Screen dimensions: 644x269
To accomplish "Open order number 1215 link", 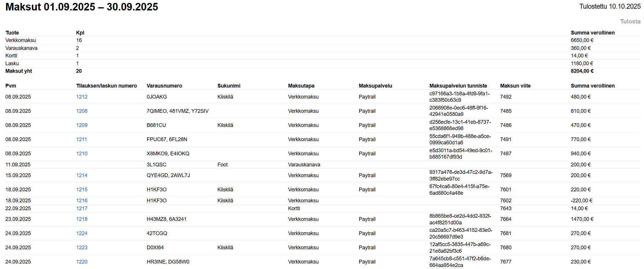I will (x=82, y=190).
